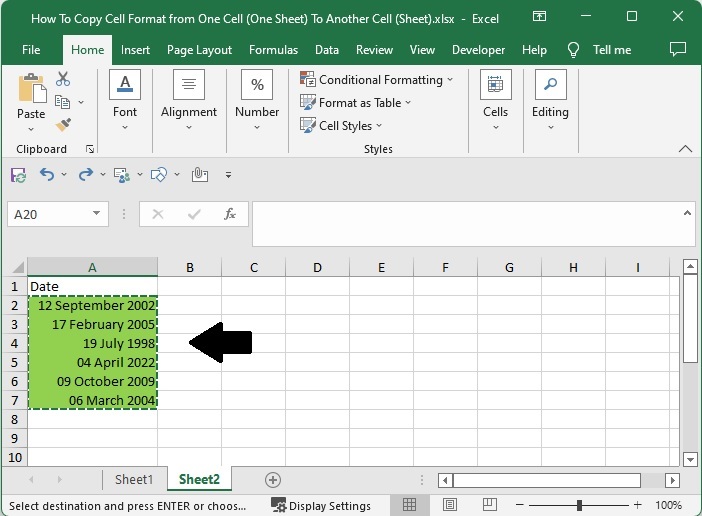The height and width of the screenshot is (516, 702).
Task: Switch to Sheet1 tab
Action: click(x=134, y=480)
